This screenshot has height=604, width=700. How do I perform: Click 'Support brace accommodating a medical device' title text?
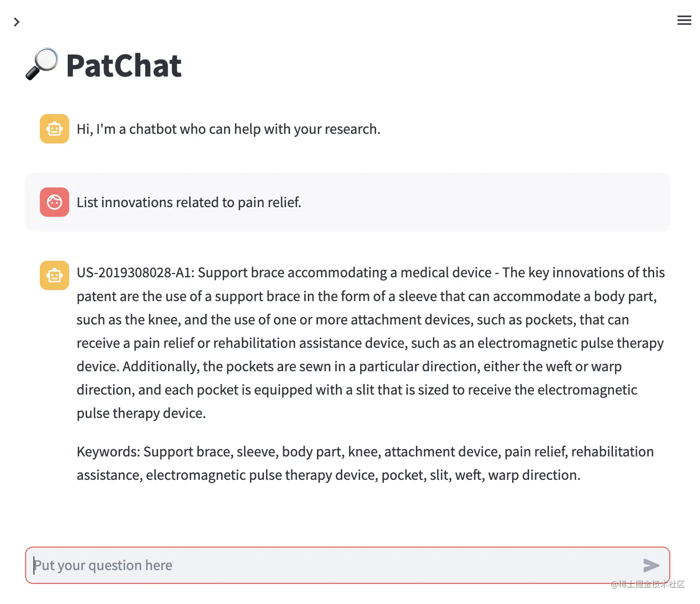pyautogui.click(x=344, y=272)
